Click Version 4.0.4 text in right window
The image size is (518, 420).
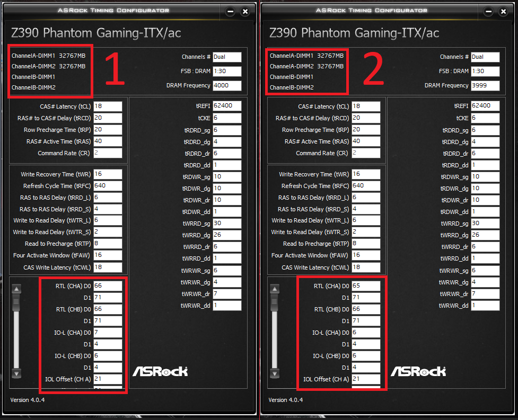tap(286, 400)
